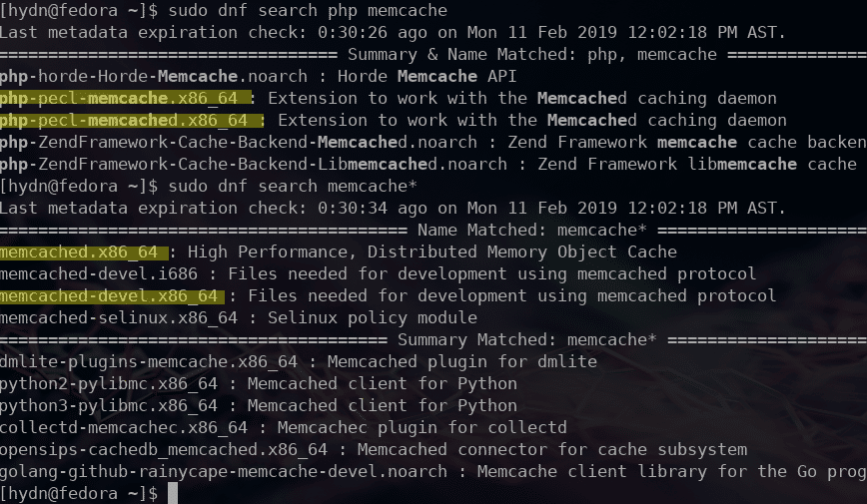Click the 'Summary & Name Matched' header line
867x504 pixels.
click(x=433, y=55)
